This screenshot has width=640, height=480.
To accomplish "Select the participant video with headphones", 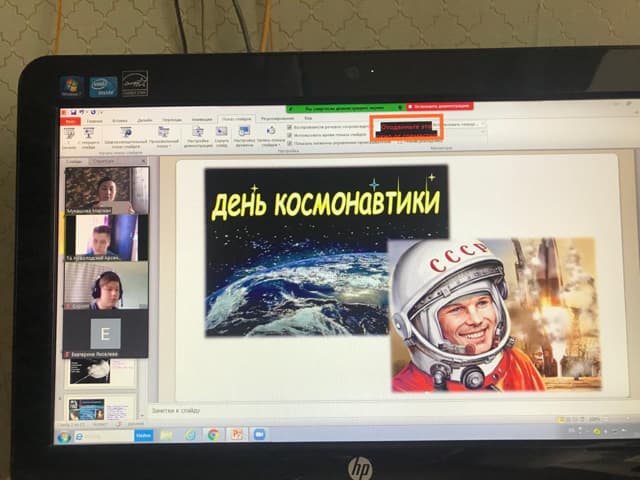I will point(106,286).
